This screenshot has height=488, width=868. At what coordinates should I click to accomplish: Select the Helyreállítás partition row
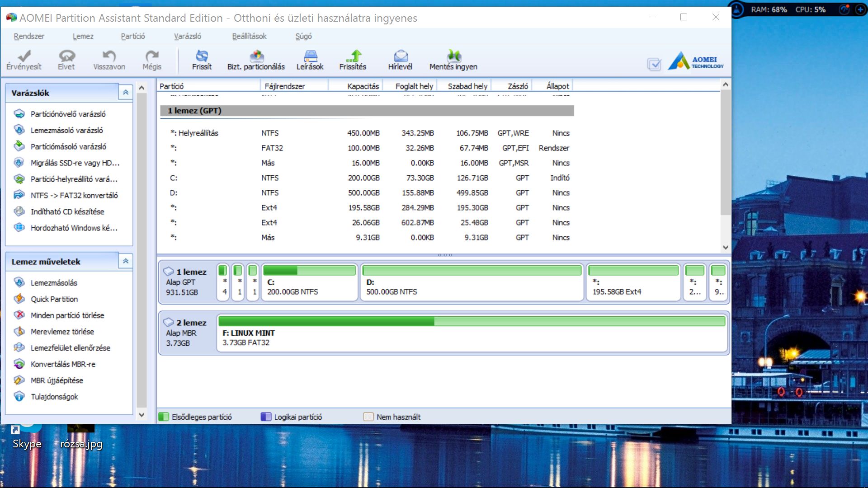click(367, 133)
